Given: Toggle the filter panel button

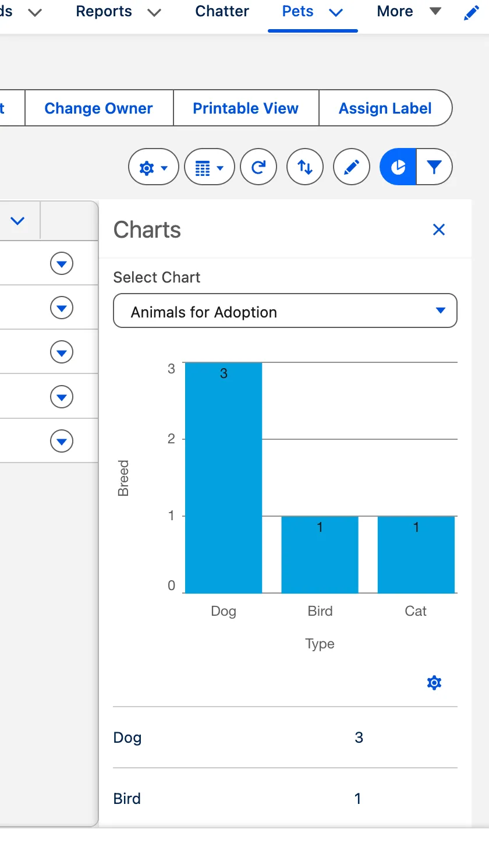Looking at the screenshot, I should click(434, 168).
